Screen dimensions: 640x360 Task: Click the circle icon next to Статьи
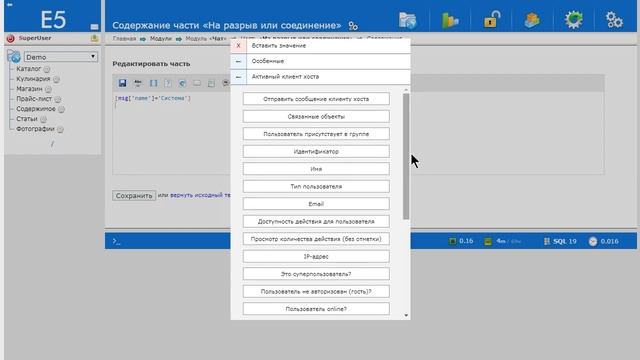pos(43,119)
